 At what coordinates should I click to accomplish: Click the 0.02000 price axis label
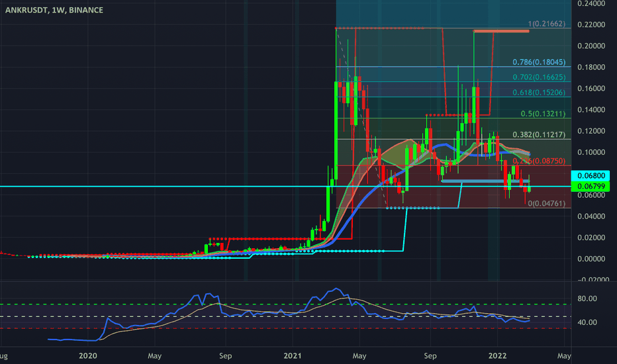(591, 238)
